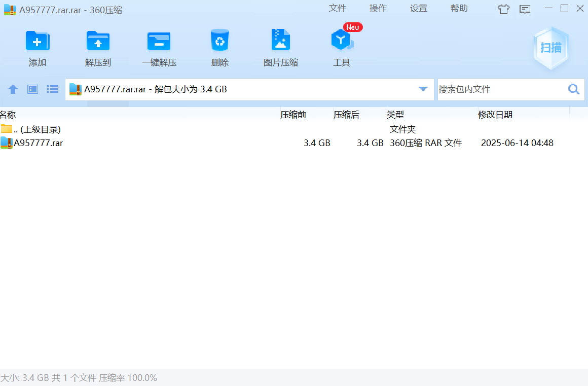Select the A957777.rar file entry
Screen dimensions: 588x386
(x=38, y=143)
